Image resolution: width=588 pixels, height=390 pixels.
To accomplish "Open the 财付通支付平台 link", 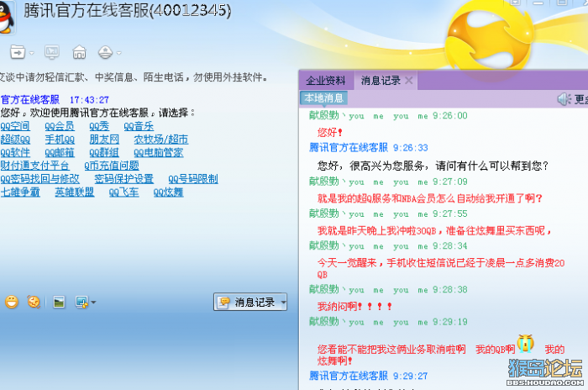I will tap(35, 166).
